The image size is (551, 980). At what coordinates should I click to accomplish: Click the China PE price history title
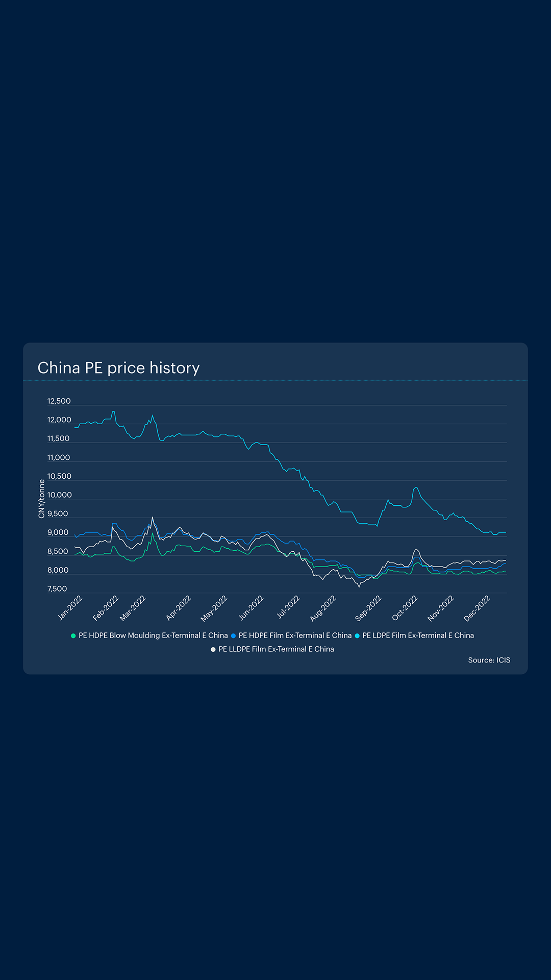(x=118, y=367)
